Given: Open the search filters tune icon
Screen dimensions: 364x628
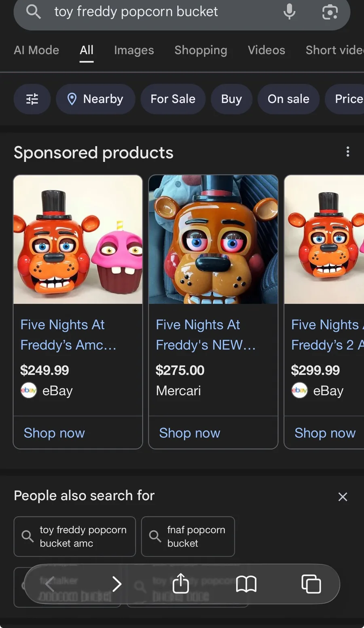Looking at the screenshot, I should pyautogui.click(x=32, y=99).
